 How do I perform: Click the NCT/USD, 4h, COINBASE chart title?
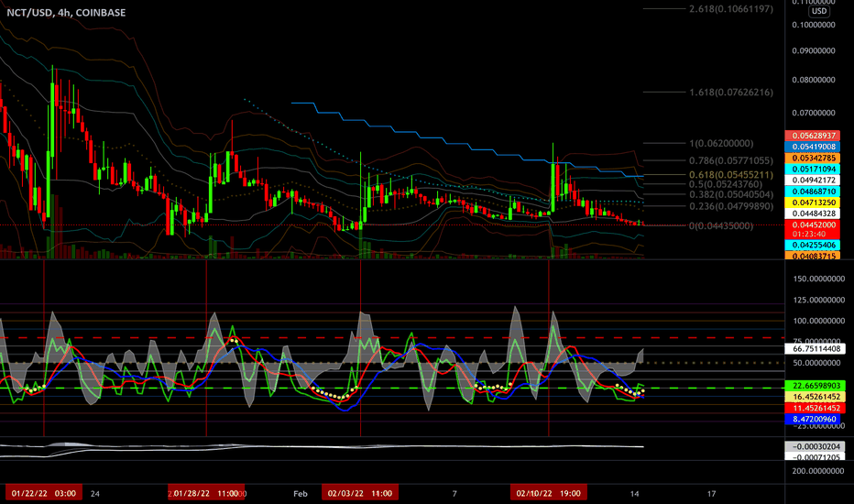pyautogui.click(x=66, y=12)
